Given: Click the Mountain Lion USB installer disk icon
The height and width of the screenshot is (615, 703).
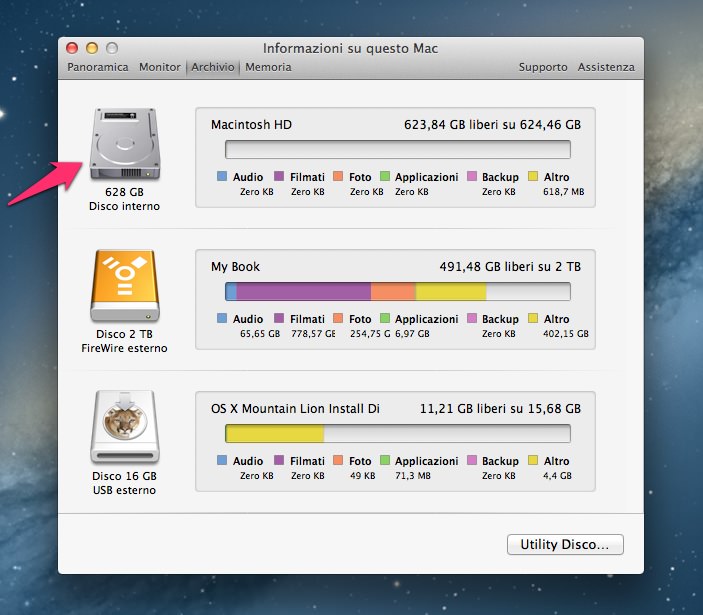Looking at the screenshot, I should click(125, 427).
